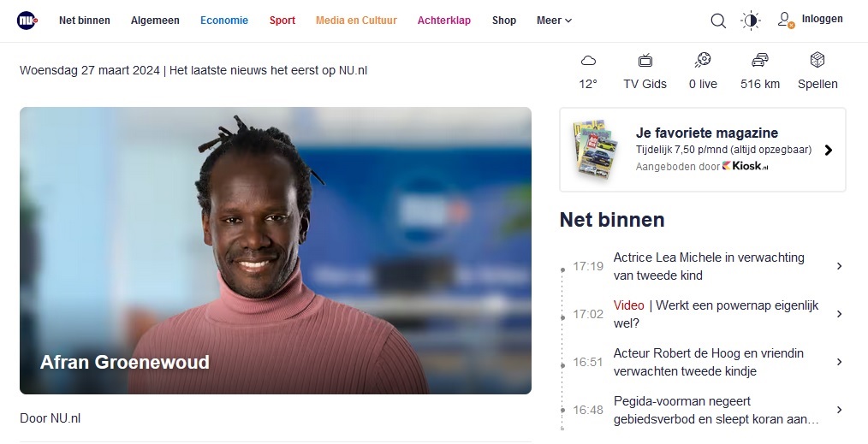Click the Afran Groenewoud portrait image
The width and height of the screenshot is (868, 444).
point(276,251)
